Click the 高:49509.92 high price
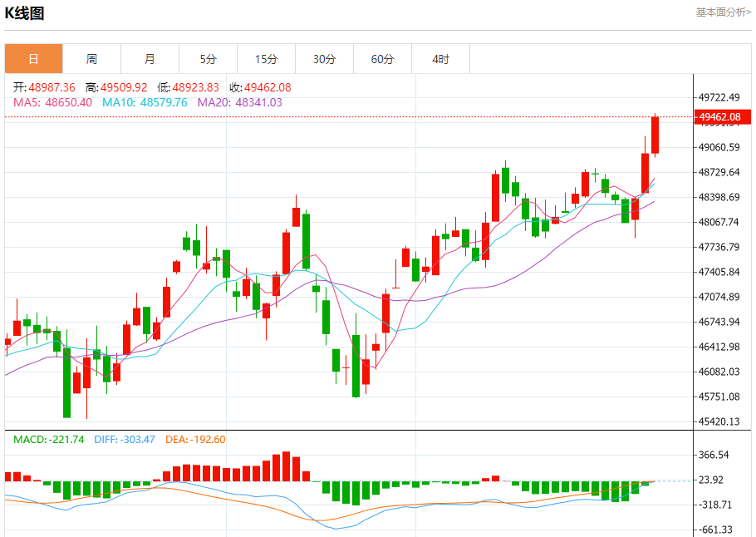The width and height of the screenshot is (756, 537). (x=116, y=87)
